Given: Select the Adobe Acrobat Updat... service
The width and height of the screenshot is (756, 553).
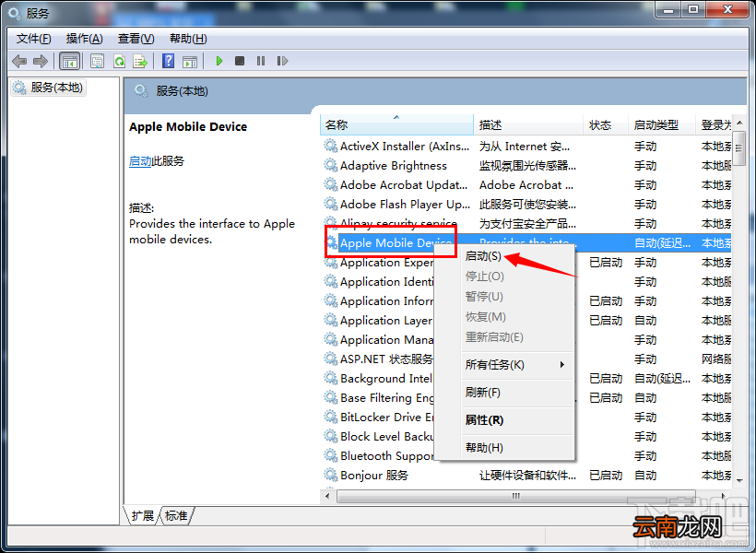Looking at the screenshot, I should pyautogui.click(x=527, y=184).
